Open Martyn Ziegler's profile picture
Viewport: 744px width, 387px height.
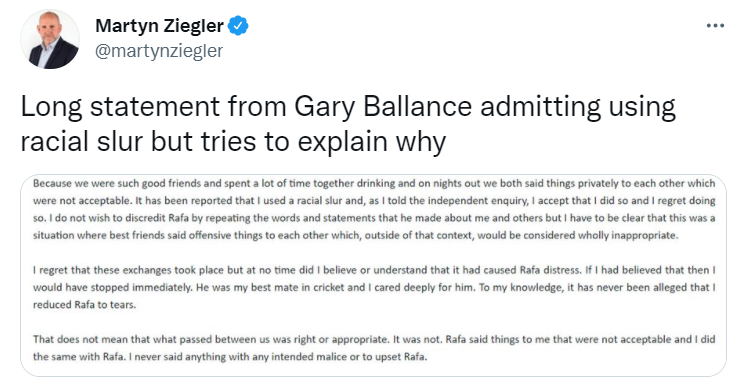50,39
